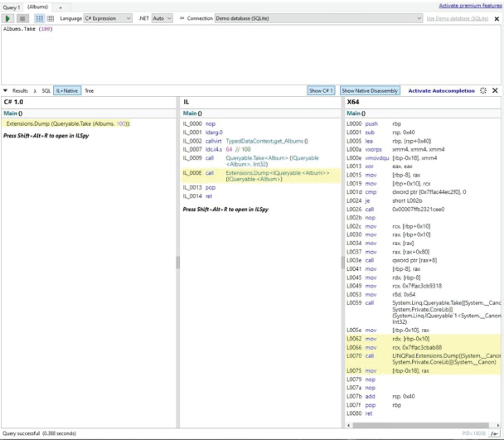Open the Results output tab

20,91
